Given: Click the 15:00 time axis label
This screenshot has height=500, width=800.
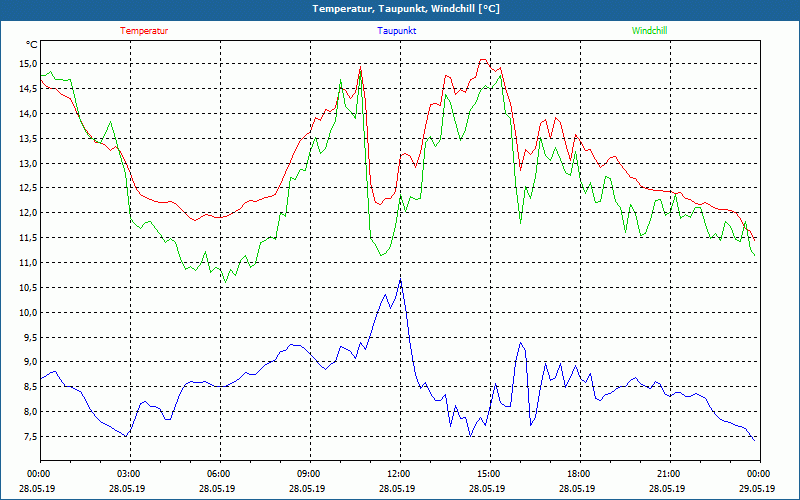Looking at the screenshot, I should point(488,474).
